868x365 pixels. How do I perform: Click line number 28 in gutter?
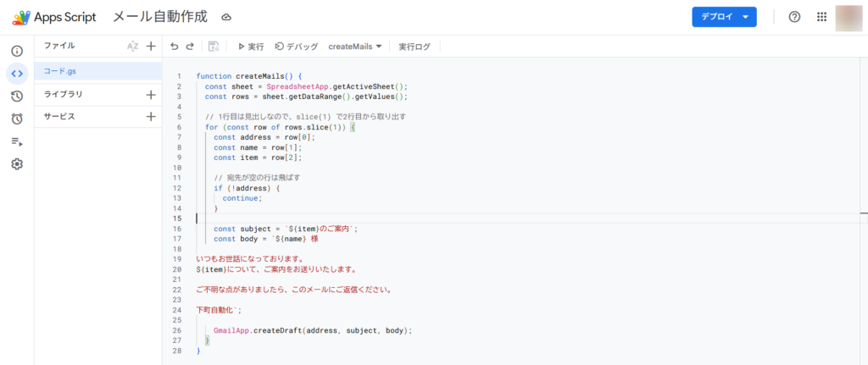coord(178,351)
